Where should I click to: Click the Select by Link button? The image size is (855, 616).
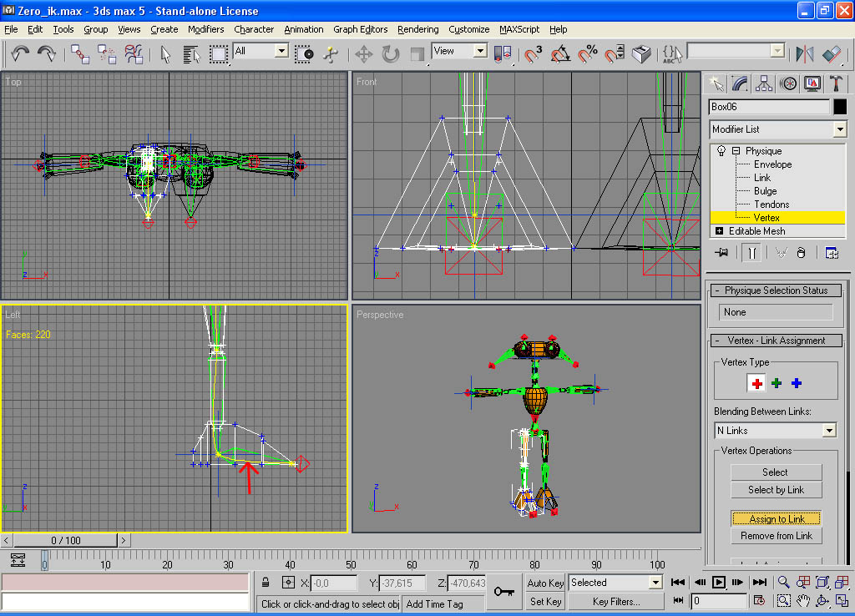pos(776,490)
